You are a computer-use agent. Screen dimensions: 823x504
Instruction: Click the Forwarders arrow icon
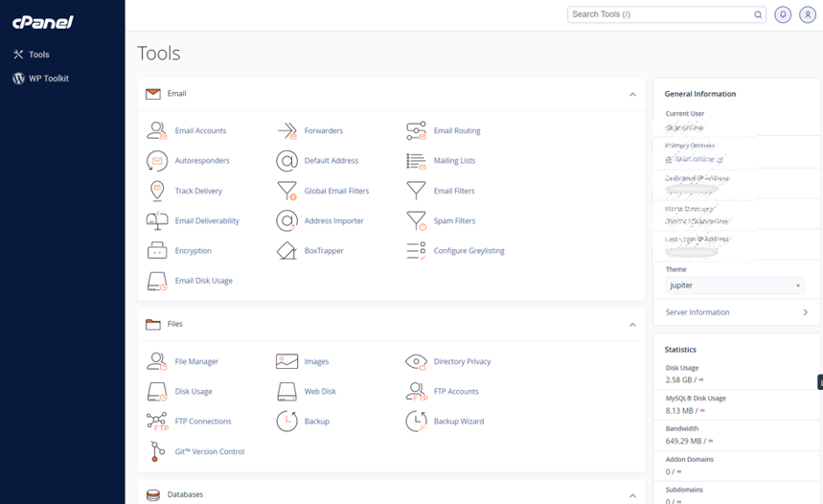pos(286,130)
